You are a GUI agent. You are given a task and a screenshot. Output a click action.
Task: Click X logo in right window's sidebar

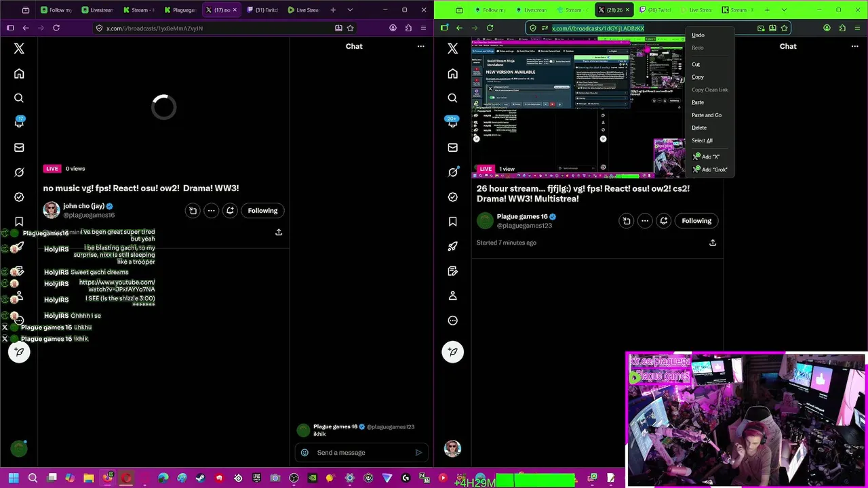click(453, 49)
